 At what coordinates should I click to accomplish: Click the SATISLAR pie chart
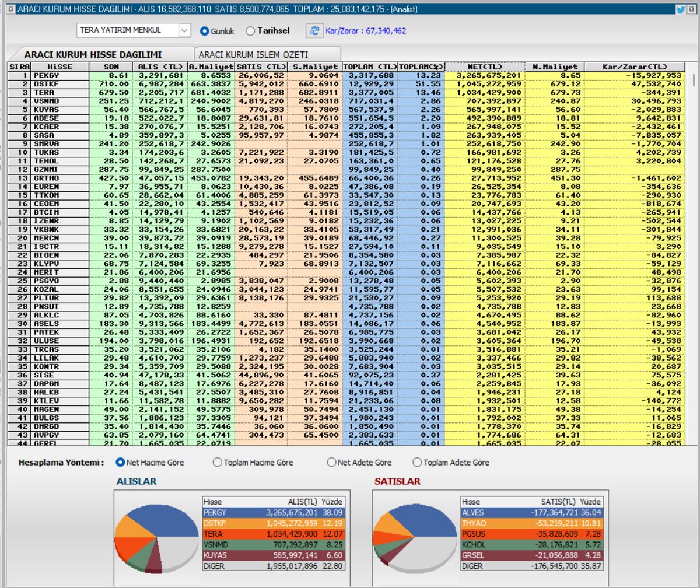[415, 538]
